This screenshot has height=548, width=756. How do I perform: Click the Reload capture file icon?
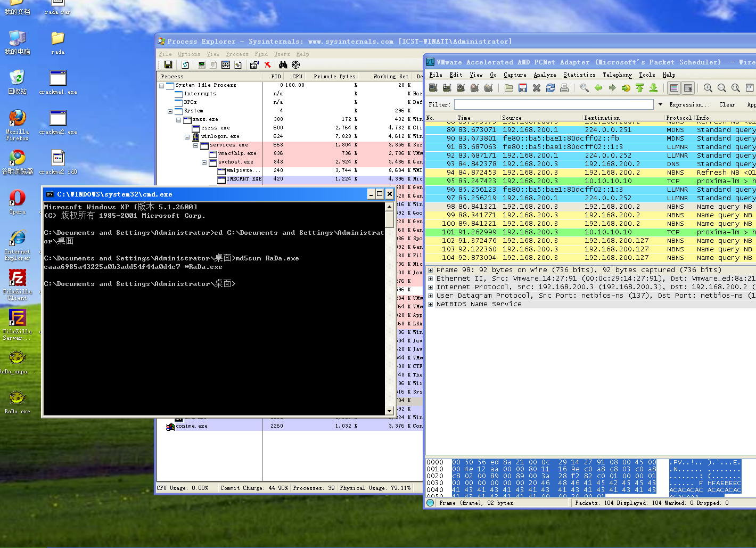pos(550,88)
